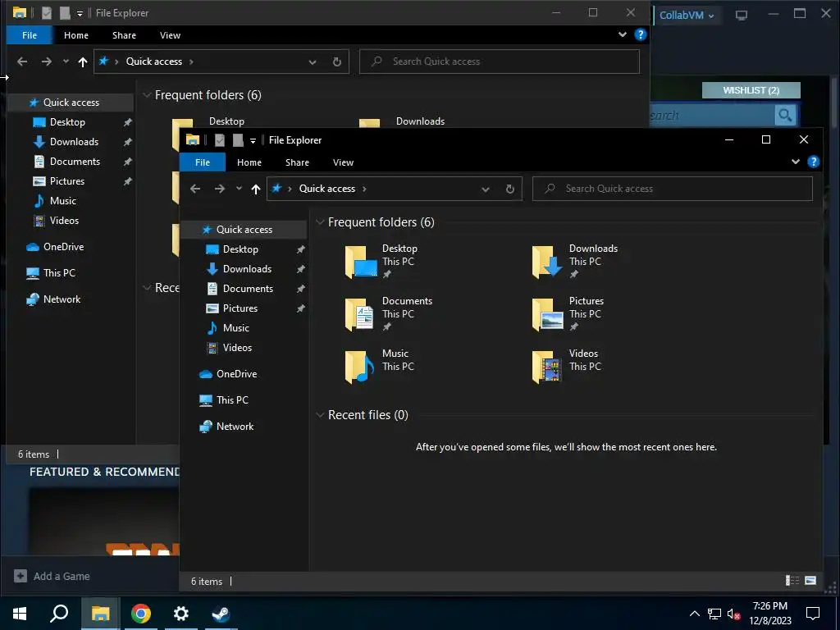Viewport: 840px width, 630px height.
Task: Open Documents folder icon in Frequent folders
Action: 359,314
